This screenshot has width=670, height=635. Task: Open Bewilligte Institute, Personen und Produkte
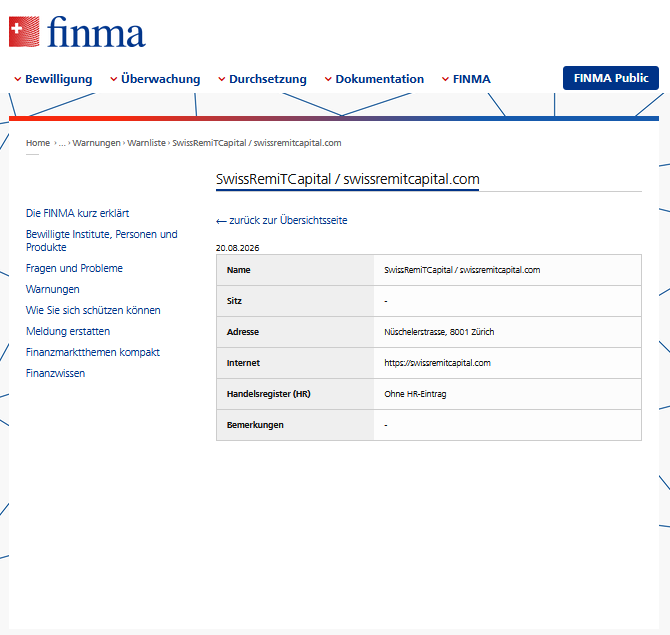pos(102,241)
